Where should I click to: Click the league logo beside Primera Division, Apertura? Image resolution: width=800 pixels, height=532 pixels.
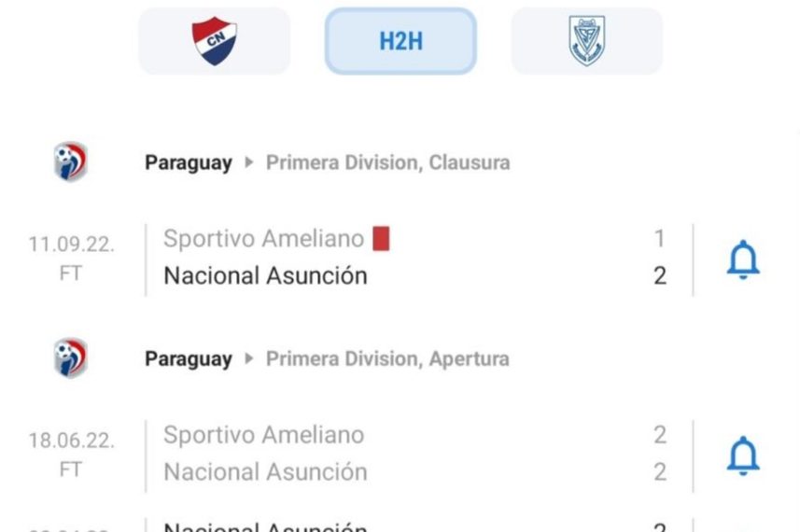click(x=70, y=358)
